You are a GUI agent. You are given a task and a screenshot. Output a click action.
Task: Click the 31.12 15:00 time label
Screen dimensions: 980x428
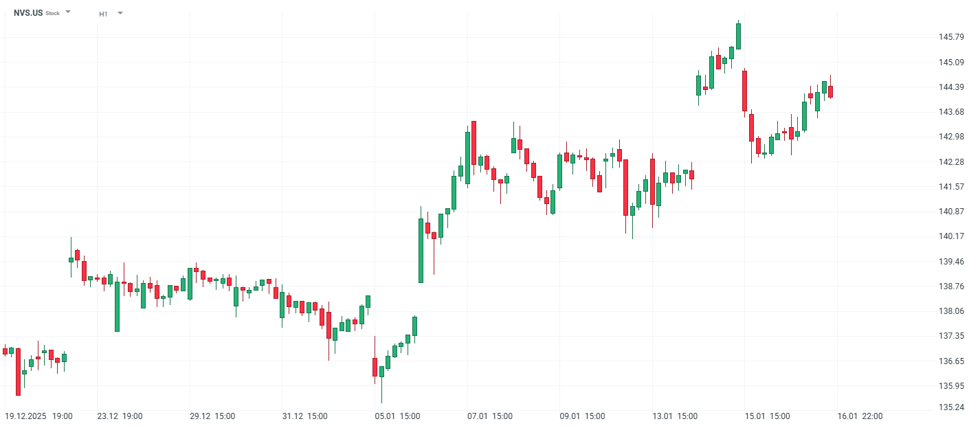304,416
